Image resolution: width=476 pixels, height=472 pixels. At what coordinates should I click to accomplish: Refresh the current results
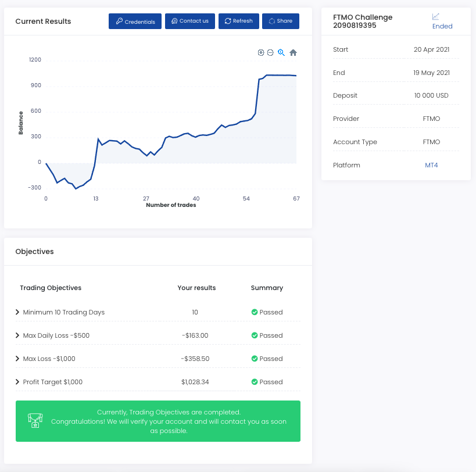click(x=239, y=22)
